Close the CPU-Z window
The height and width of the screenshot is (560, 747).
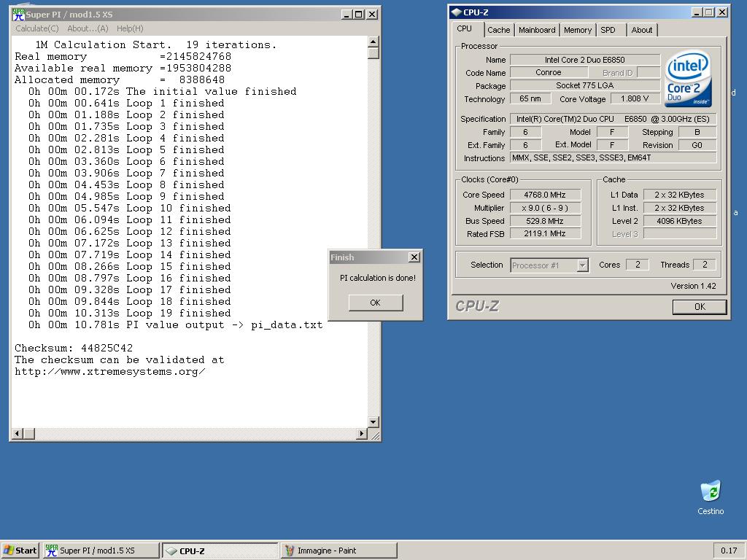722,12
